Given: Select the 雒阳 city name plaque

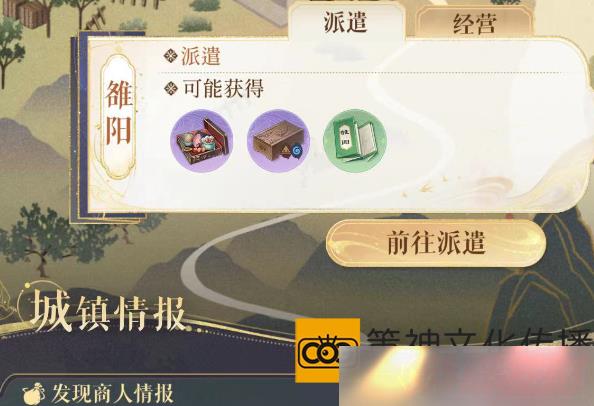Looking at the screenshot, I should (x=119, y=117).
